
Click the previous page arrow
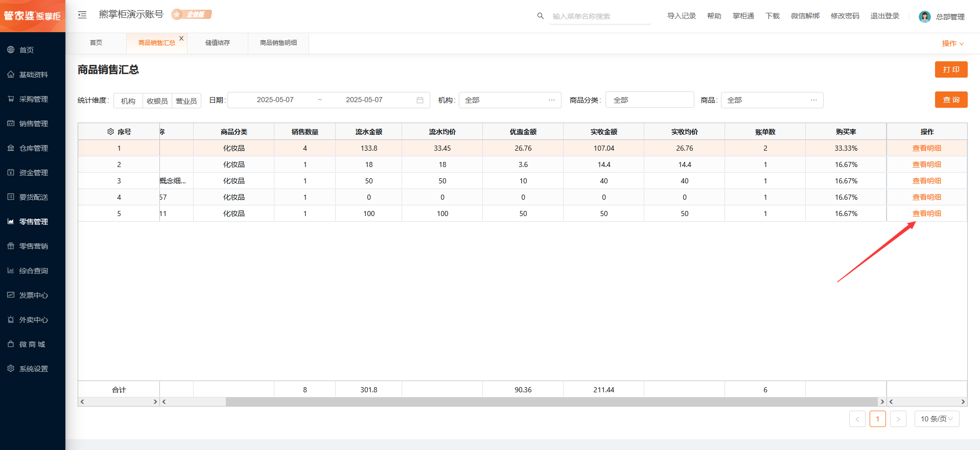click(x=857, y=419)
